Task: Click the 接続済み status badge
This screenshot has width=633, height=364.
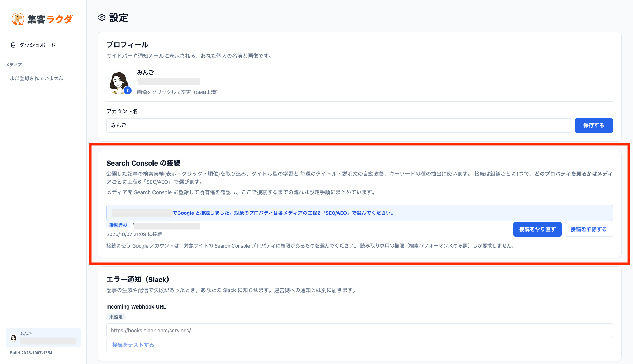Action: click(118, 225)
